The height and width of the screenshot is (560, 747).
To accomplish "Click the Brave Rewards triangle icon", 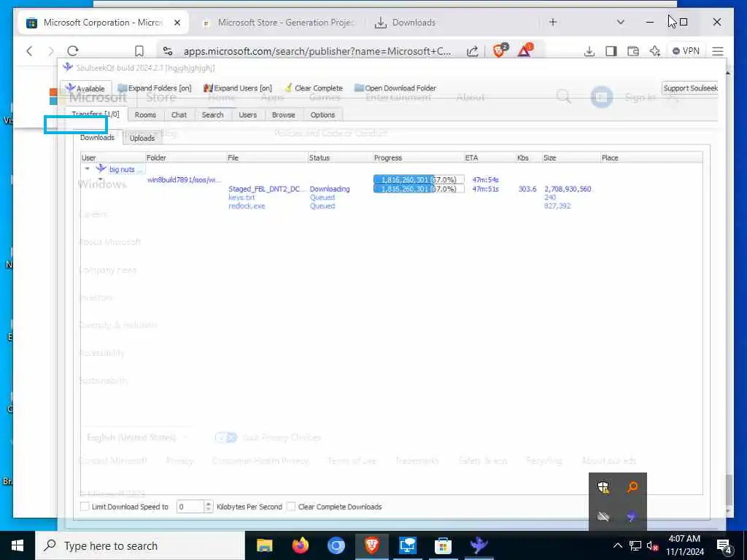I will click(525, 50).
